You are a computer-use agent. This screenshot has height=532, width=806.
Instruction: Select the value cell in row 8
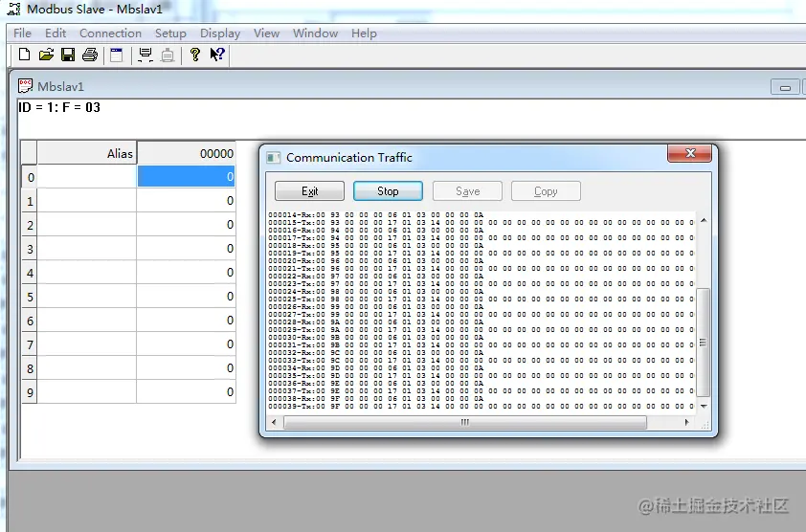186,368
